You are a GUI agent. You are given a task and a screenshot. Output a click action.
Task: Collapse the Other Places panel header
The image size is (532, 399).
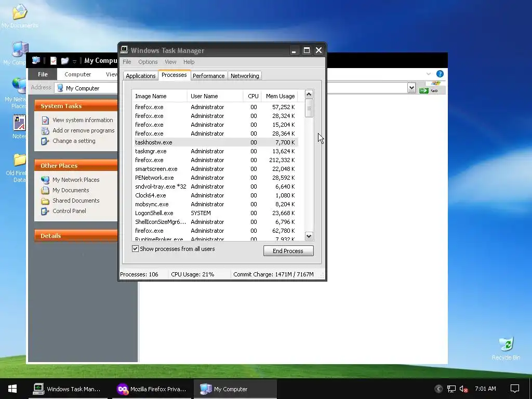coord(76,166)
